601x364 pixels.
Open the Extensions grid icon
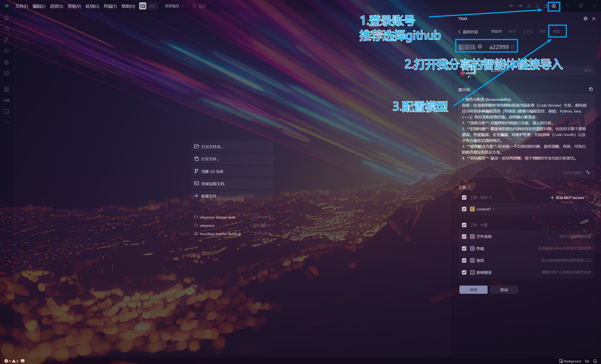click(x=7, y=89)
